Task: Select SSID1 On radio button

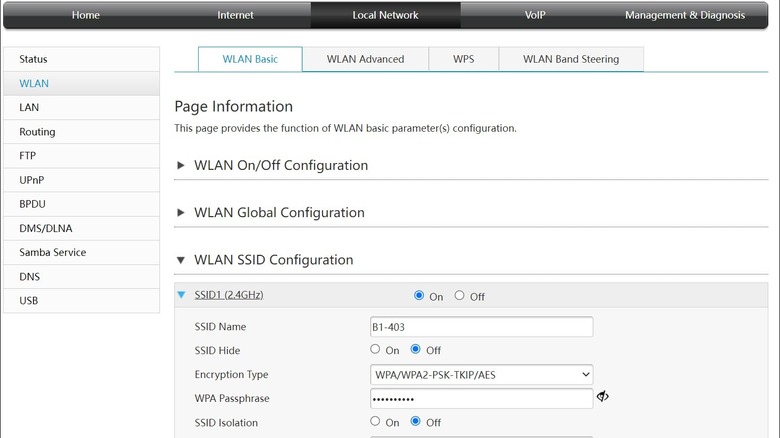Action: 418,295
